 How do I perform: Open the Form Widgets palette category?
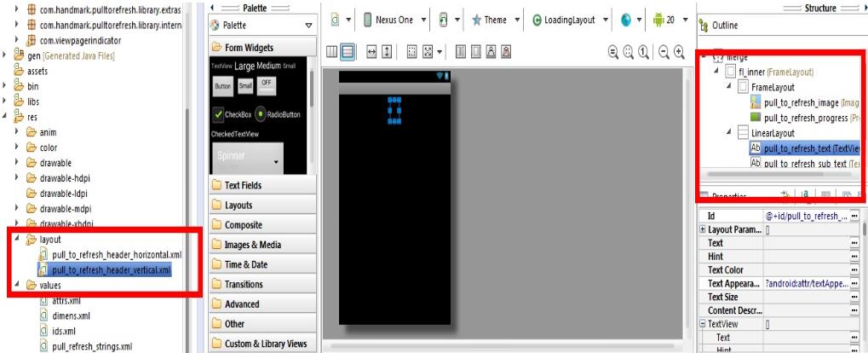pyautogui.click(x=263, y=48)
